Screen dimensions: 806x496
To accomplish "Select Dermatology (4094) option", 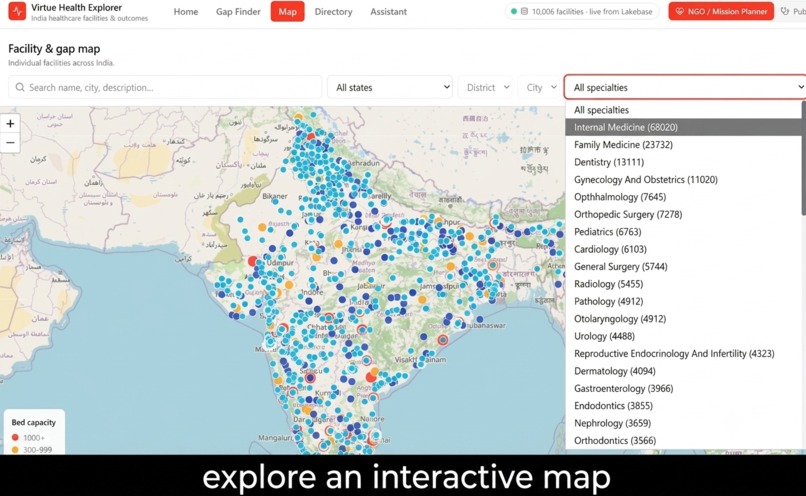I will [683, 371].
